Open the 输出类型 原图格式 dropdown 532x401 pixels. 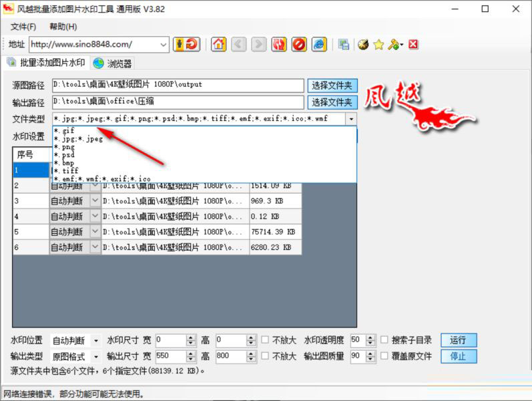[x=96, y=357]
